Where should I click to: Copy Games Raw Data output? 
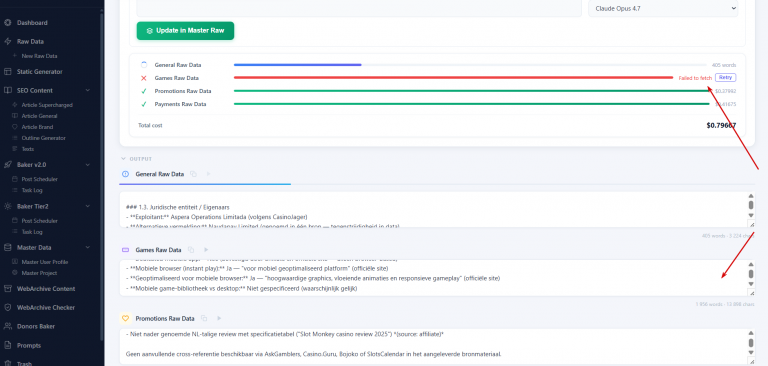(x=191, y=250)
